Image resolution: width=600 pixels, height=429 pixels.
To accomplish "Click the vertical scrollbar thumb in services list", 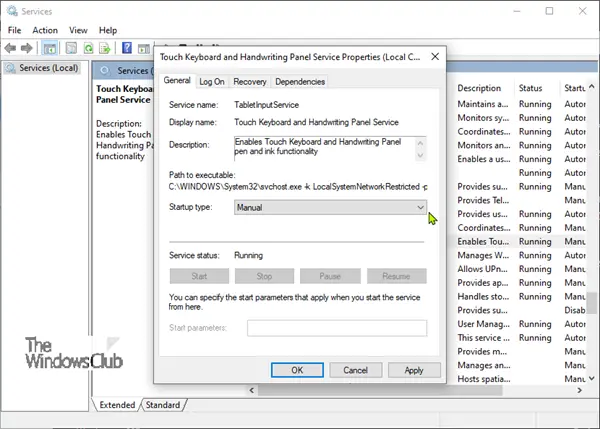I will (x=592, y=303).
